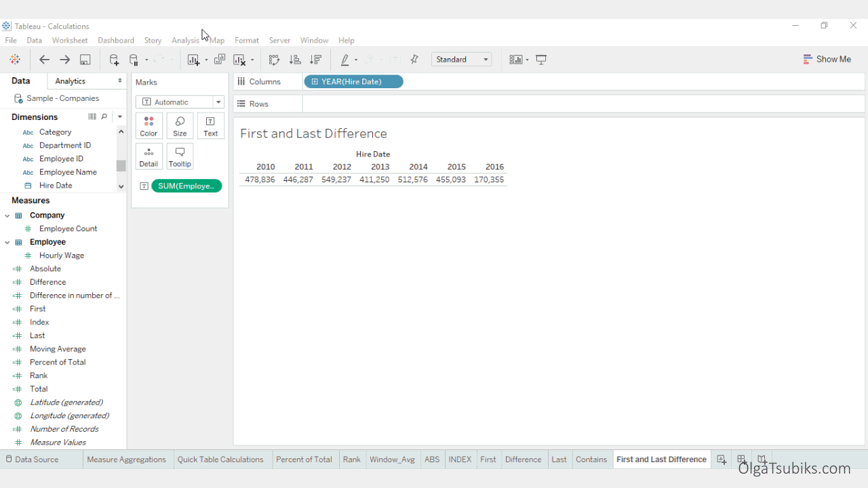Open the Worksheet menu

(70, 41)
